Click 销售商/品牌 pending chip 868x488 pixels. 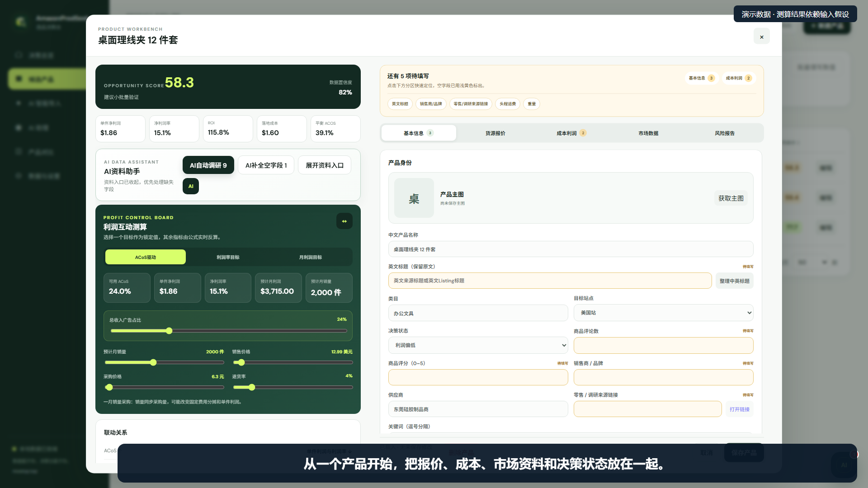431,104
